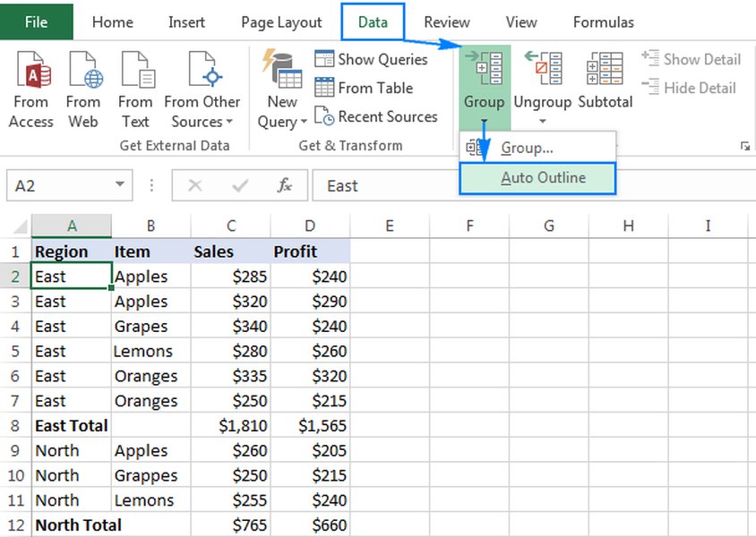Click the Recent Sources clock icon

pos(324,116)
